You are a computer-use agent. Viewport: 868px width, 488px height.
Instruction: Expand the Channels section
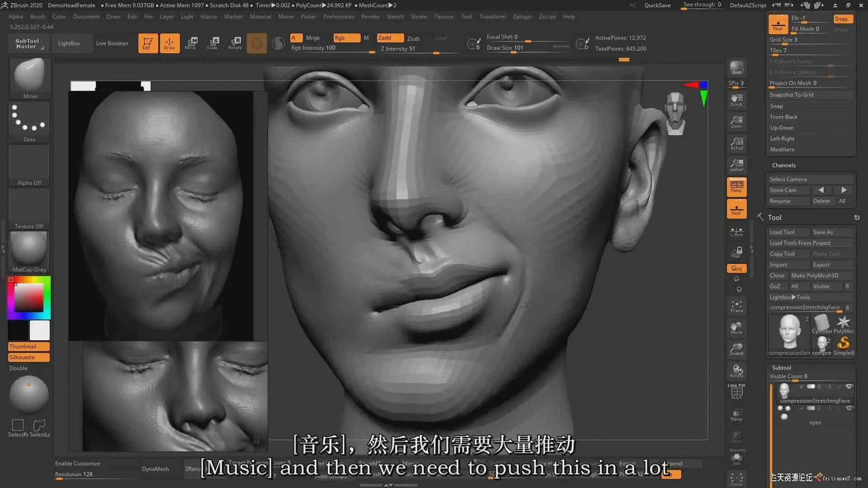[x=783, y=165]
